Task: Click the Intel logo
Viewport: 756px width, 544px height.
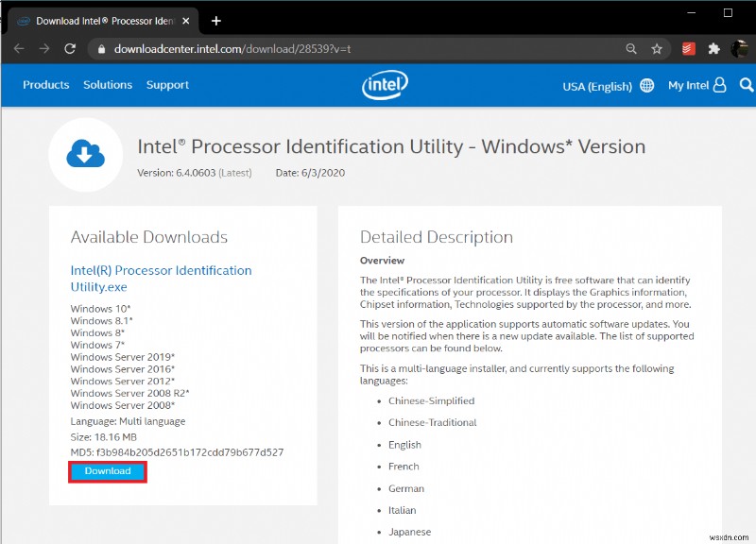Action: point(385,86)
